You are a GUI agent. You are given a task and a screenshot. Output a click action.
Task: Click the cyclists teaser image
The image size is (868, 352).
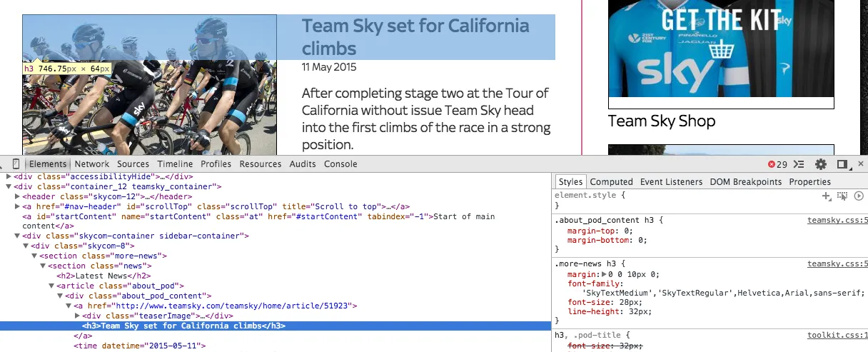[149, 85]
